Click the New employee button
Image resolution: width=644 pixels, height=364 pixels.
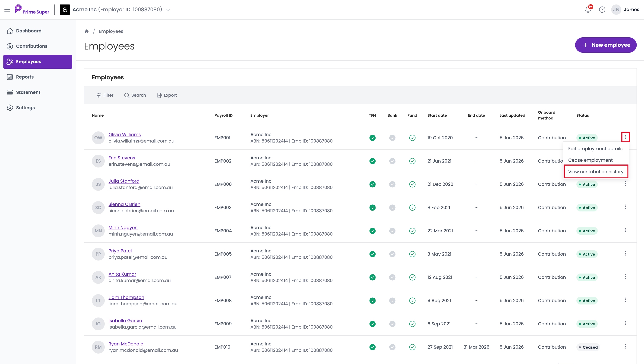tap(606, 45)
